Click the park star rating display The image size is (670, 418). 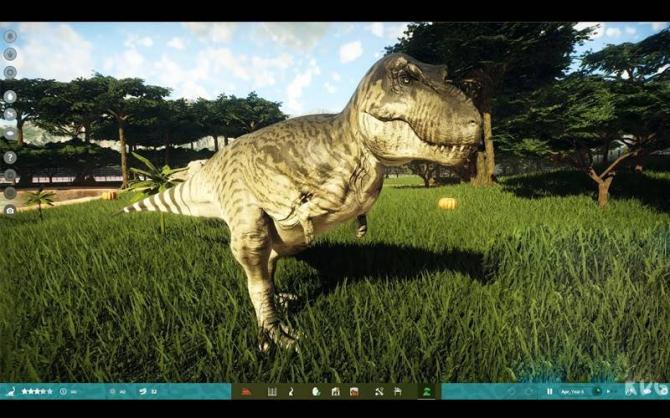click(37, 391)
